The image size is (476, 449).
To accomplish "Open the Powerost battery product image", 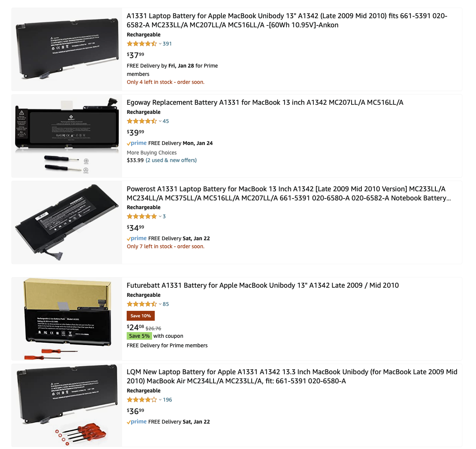I will [67, 222].
